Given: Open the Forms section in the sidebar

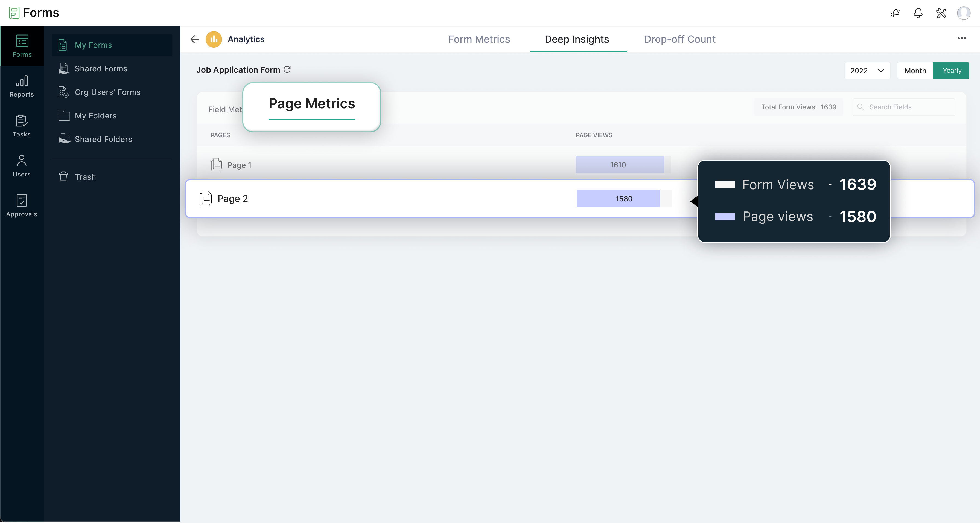Looking at the screenshot, I should [22, 46].
